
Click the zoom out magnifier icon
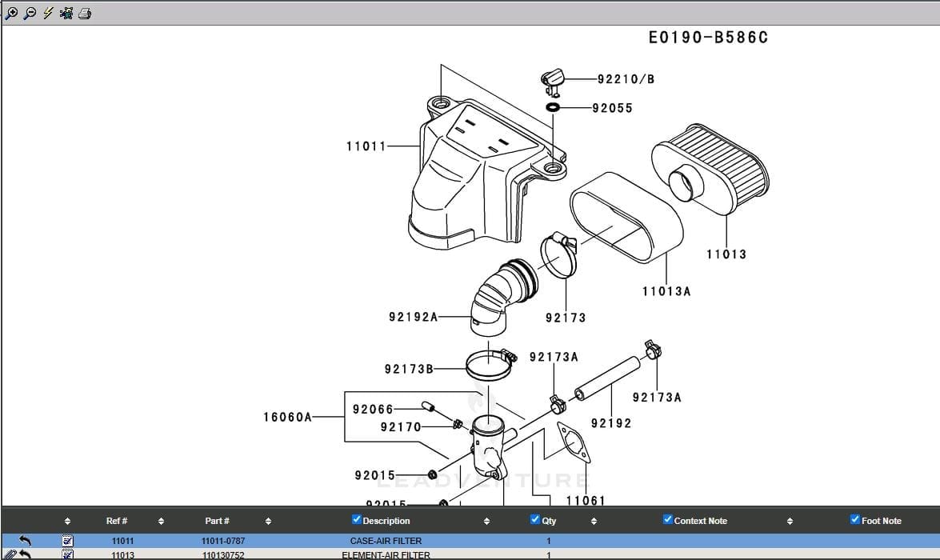(x=30, y=13)
